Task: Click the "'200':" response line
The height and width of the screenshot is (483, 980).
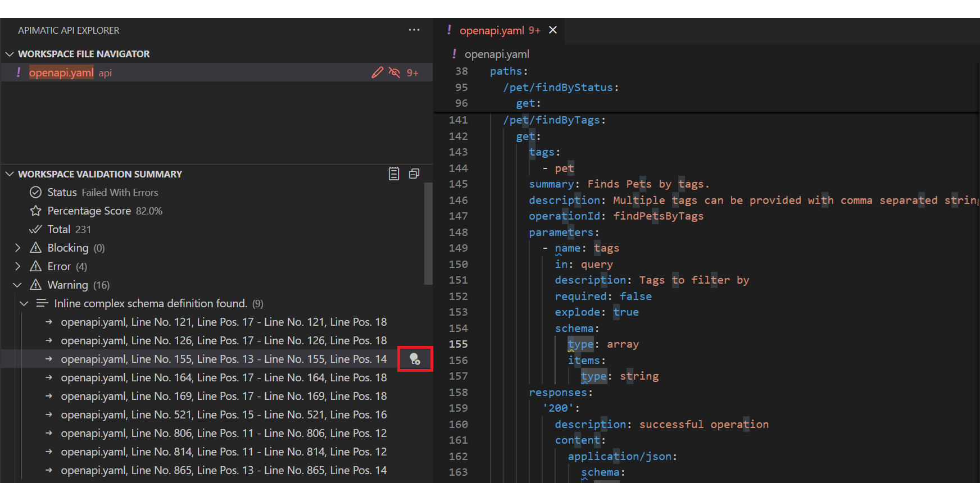Action: 561,408
